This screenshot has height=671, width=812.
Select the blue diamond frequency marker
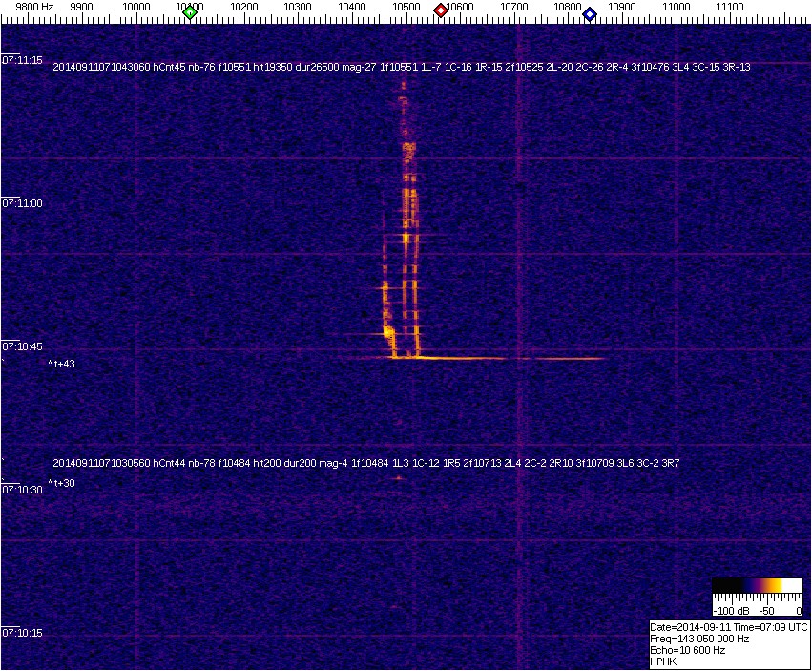pyautogui.click(x=590, y=14)
